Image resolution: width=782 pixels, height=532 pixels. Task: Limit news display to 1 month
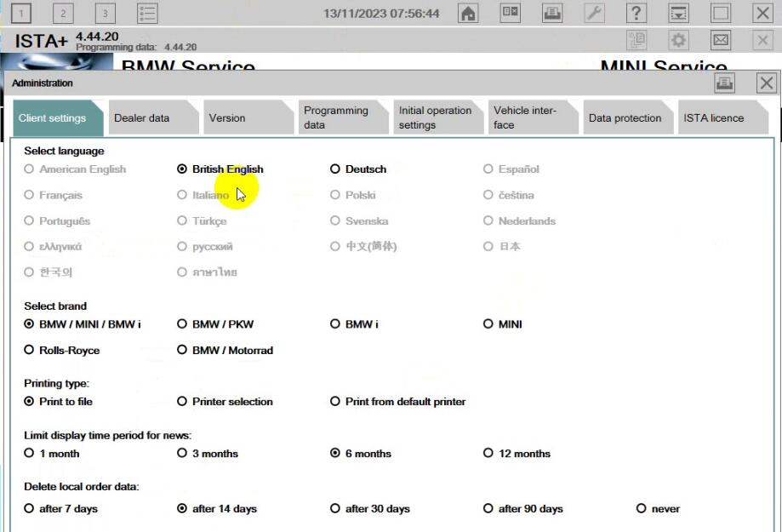[51, 454]
